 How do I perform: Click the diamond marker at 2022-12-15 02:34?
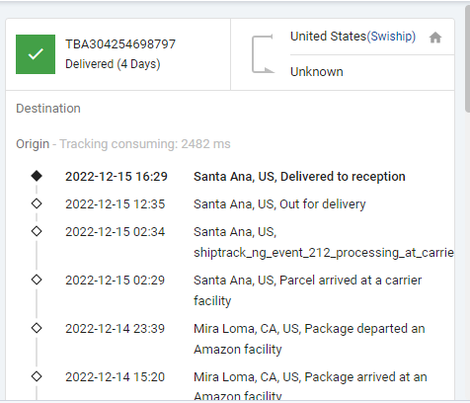[x=37, y=231]
